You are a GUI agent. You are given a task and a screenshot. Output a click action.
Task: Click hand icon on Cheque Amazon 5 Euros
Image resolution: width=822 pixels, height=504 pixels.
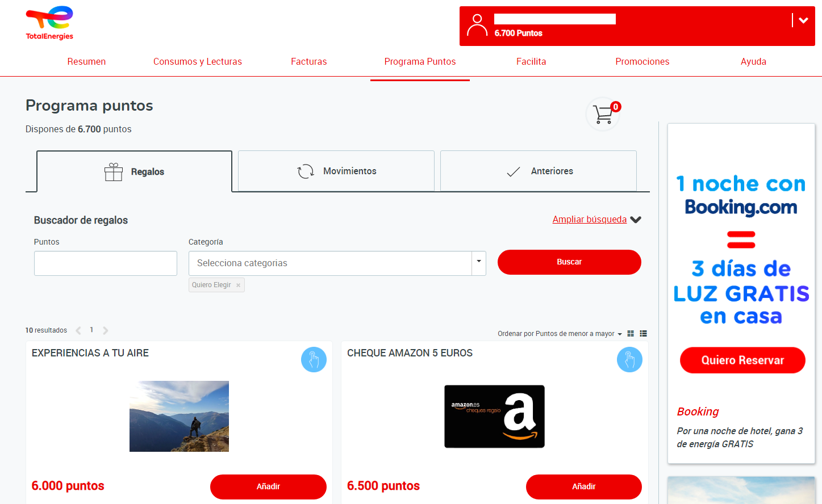[x=629, y=360]
